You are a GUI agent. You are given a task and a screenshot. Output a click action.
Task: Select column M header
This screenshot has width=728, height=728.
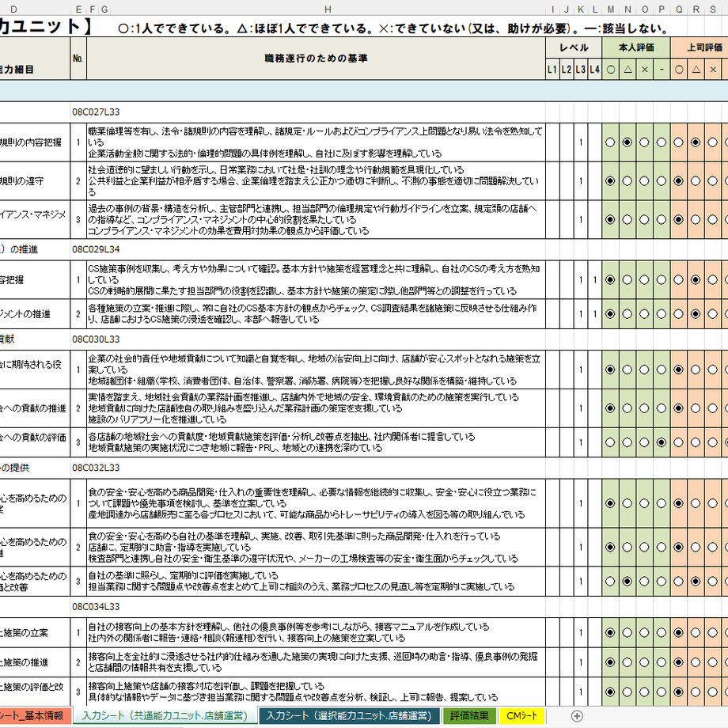[611, 9]
